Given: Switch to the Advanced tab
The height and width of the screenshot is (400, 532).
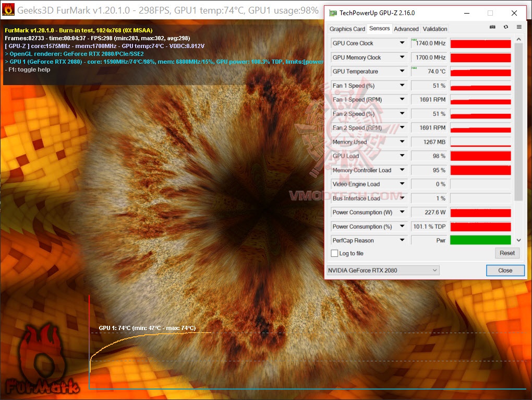Looking at the screenshot, I should click(x=406, y=29).
